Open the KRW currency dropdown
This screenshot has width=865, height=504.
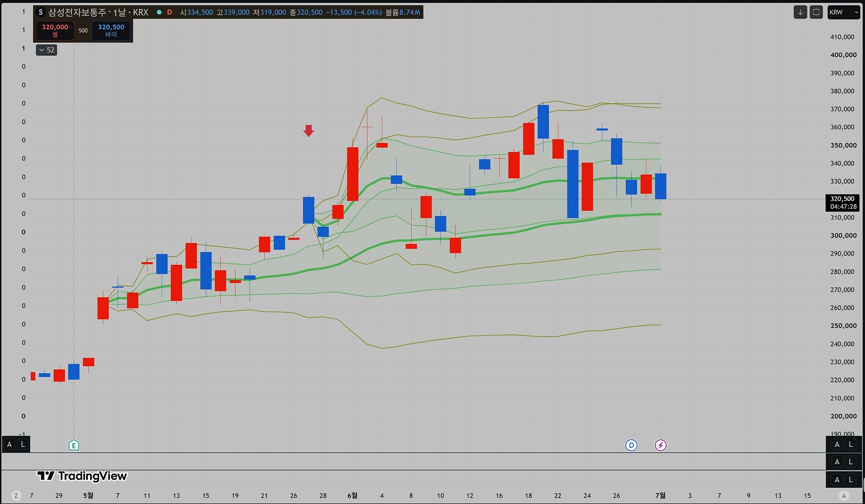[x=843, y=12]
